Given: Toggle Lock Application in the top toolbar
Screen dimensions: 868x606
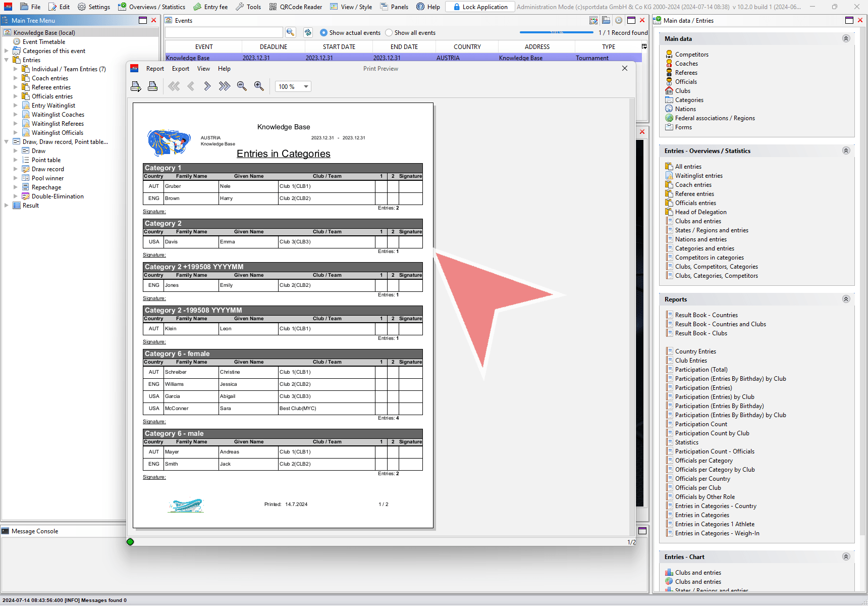Looking at the screenshot, I should 480,7.
